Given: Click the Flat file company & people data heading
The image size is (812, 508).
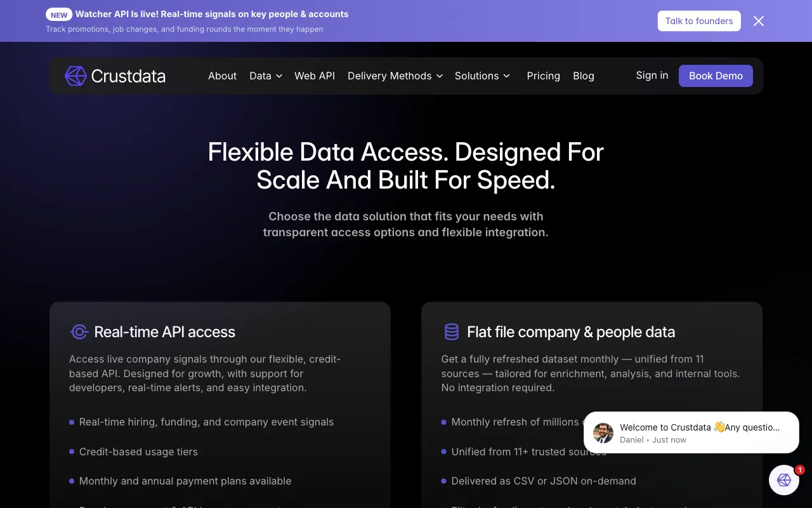Looking at the screenshot, I should pos(571,331).
